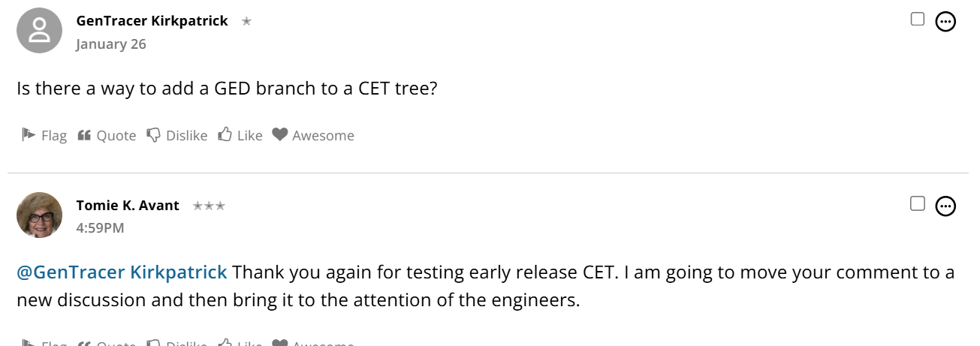
Task: Click the star rank beside GenTracer Kirkpatrick
Action: click(246, 22)
